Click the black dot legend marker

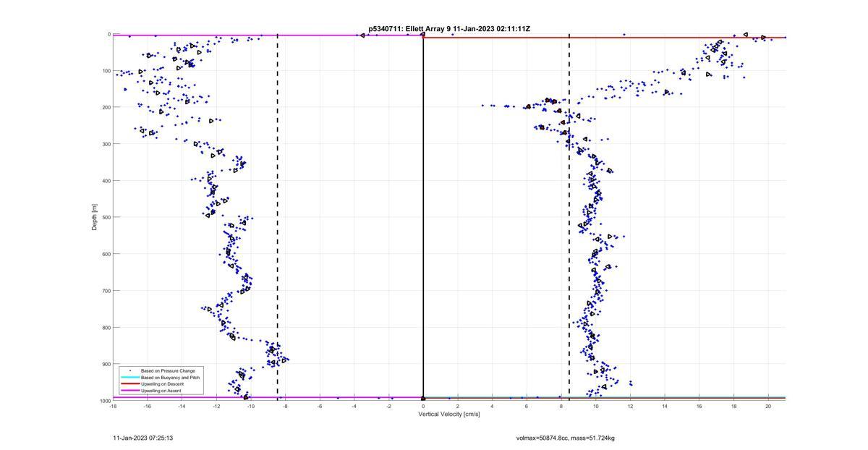click(129, 371)
